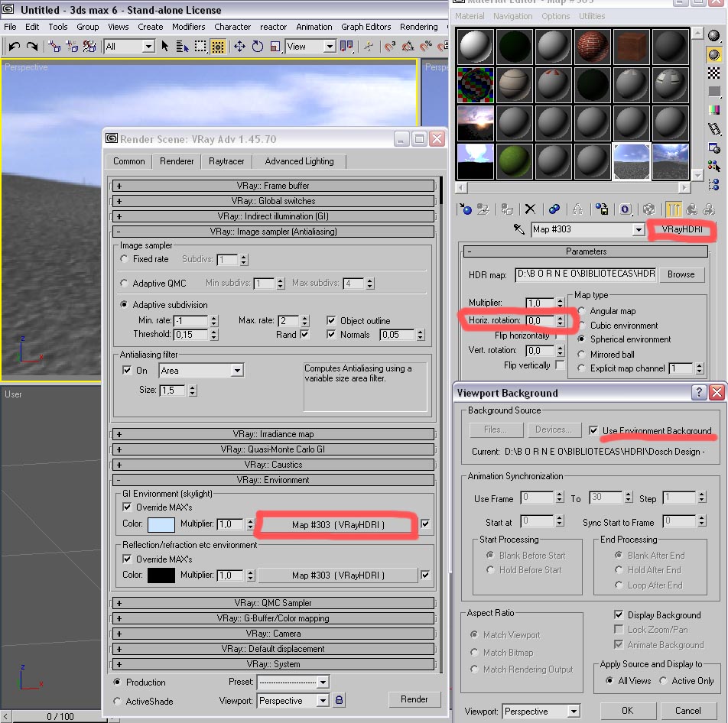This screenshot has height=723, width=728.
Task: Switch to the Advanced Lighting tab
Action: [x=300, y=161]
